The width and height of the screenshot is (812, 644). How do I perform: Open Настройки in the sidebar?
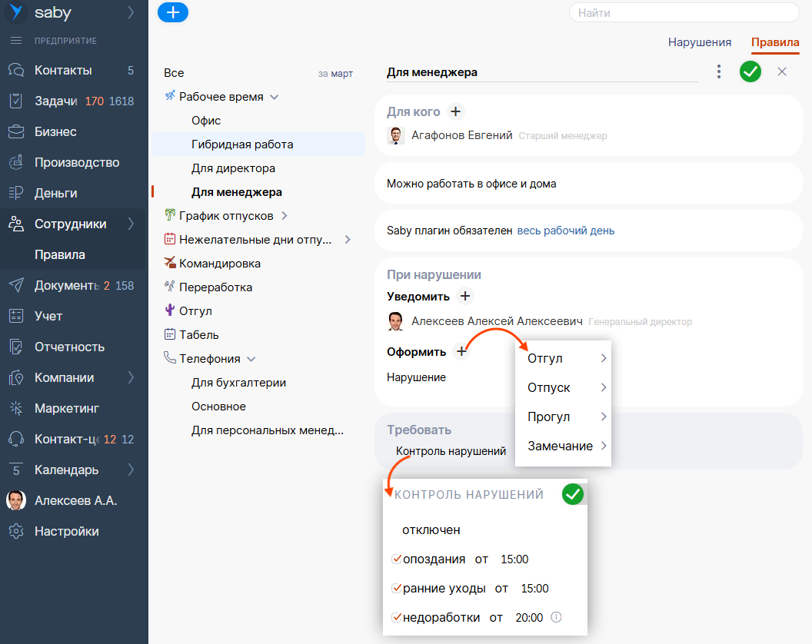pyautogui.click(x=66, y=531)
